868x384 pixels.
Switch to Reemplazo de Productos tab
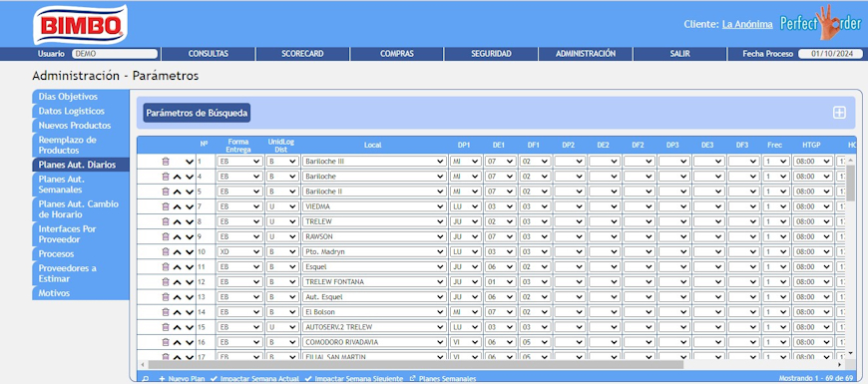[80, 145]
